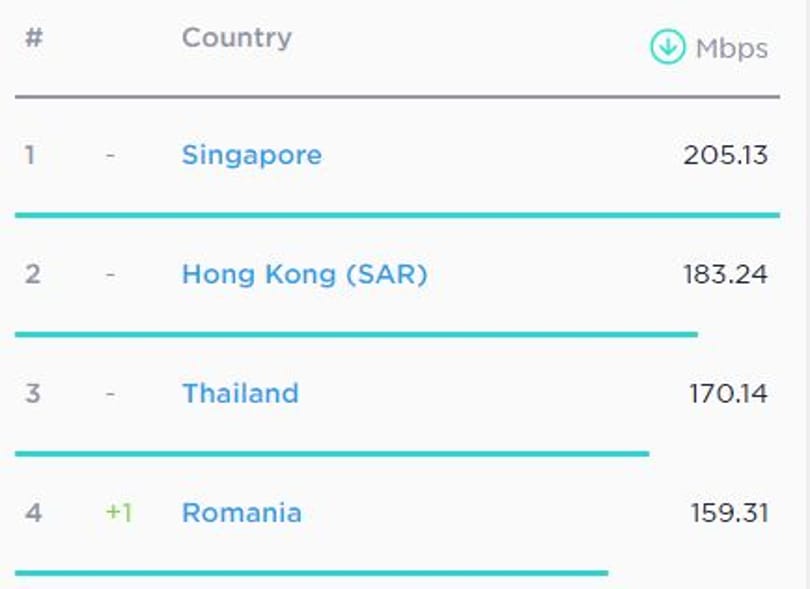This screenshot has width=810, height=589.
Task: Open the Romania country link
Action: click(x=242, y=513)
